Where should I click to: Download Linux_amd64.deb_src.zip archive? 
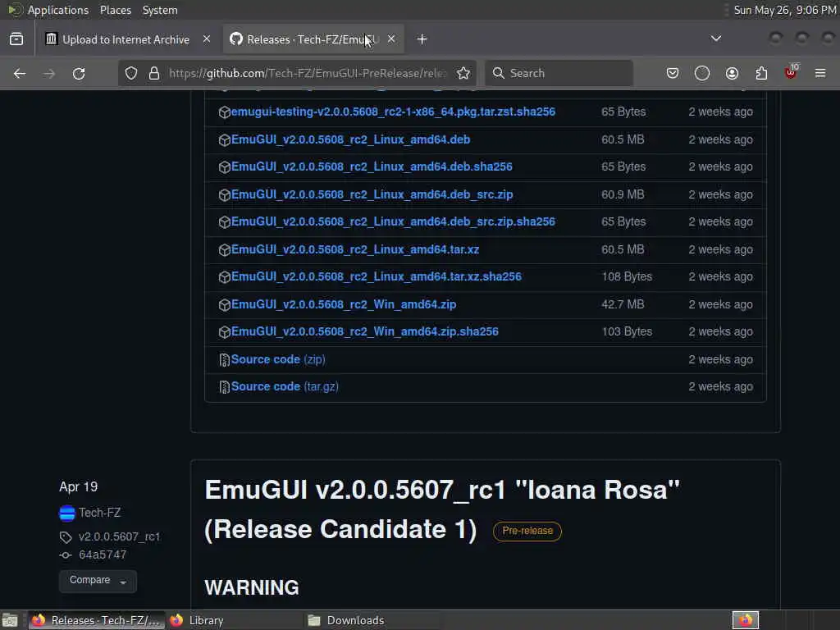click(x=372, y=195)
